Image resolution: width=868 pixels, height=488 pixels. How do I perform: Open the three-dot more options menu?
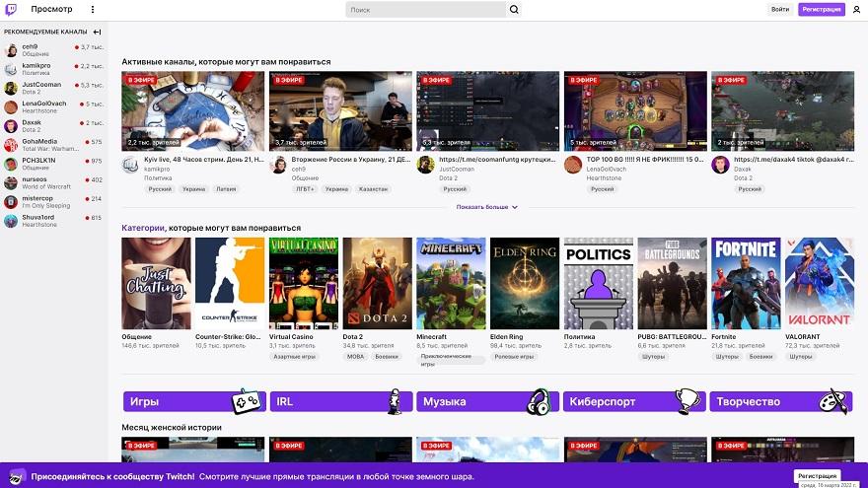(x=93, y=10)
